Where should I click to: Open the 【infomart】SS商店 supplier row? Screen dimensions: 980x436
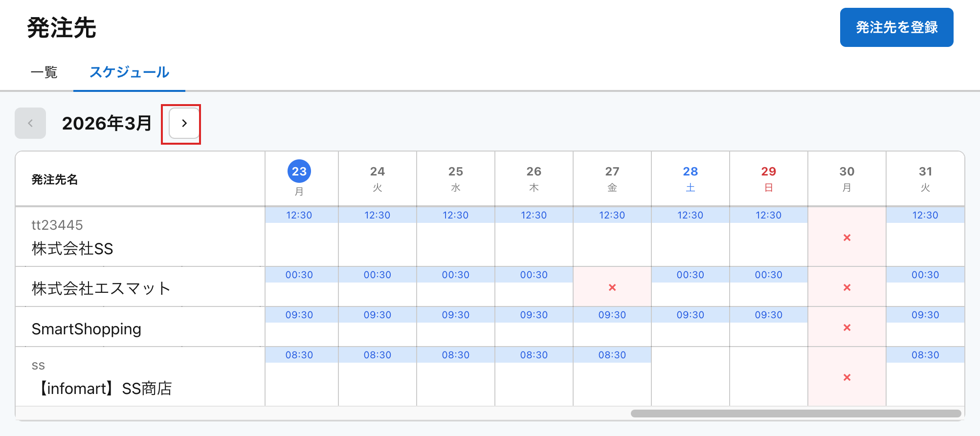click(x=104, y=389)
